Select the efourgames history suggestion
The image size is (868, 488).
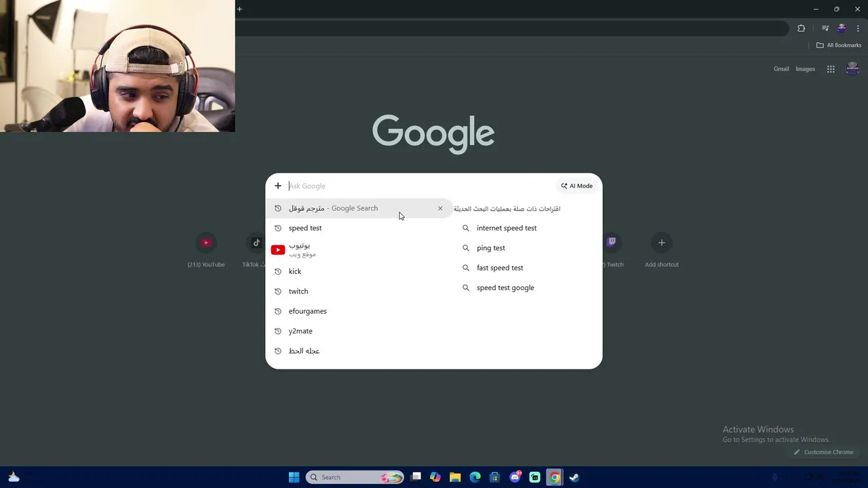tap(359, 311)
